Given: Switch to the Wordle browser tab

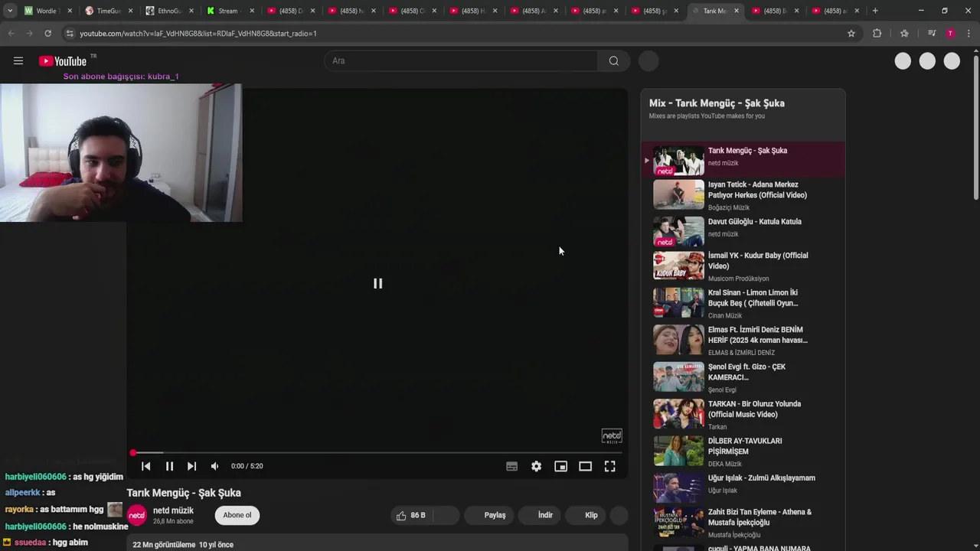Looking at the screenshot, I should [x=46, y=11].
